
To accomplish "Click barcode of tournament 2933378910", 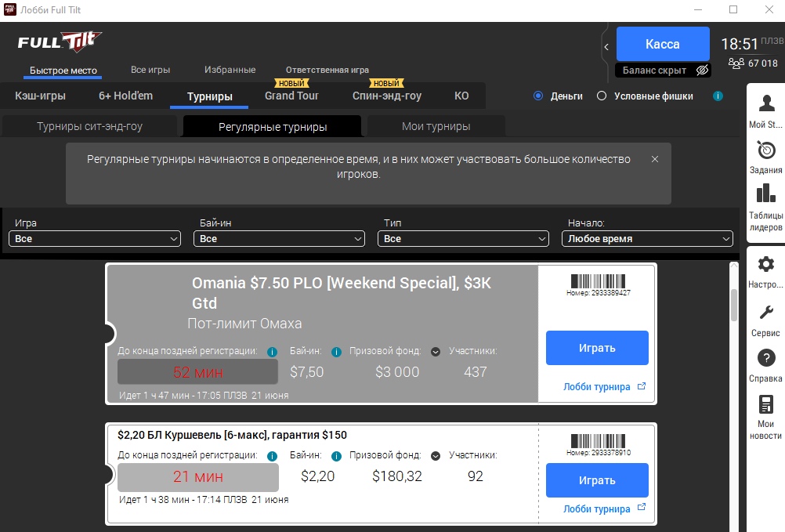I will point(598,441).
